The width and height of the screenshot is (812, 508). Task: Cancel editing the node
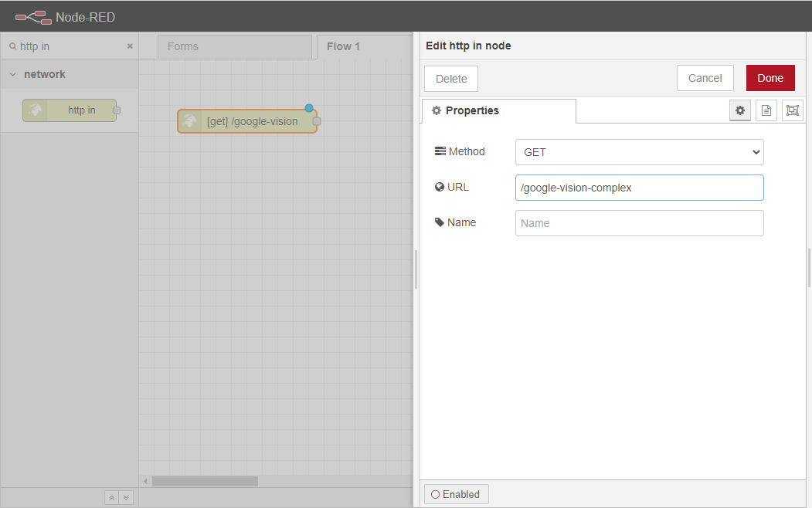coord(705,78)
